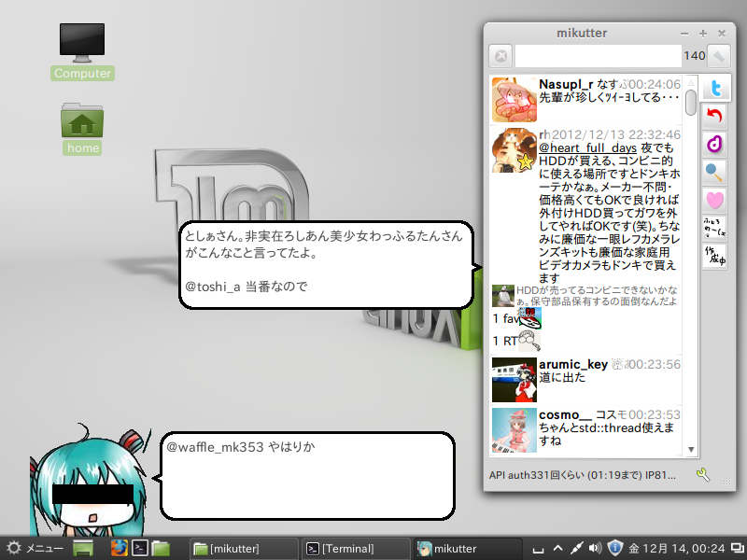Click the clear post X button
The height and width of the screenshot is (560, 747).
(500, 56)
